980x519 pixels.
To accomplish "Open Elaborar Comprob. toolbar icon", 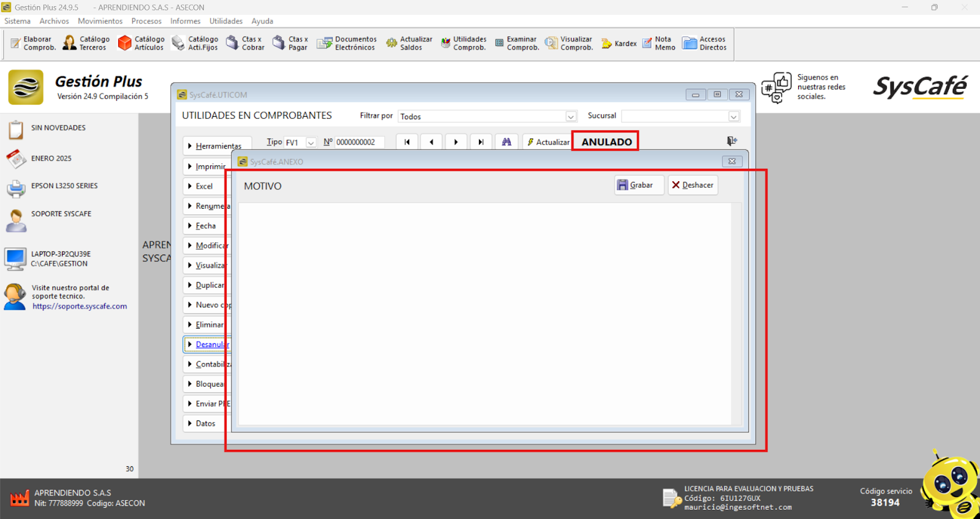I will 33,43.
